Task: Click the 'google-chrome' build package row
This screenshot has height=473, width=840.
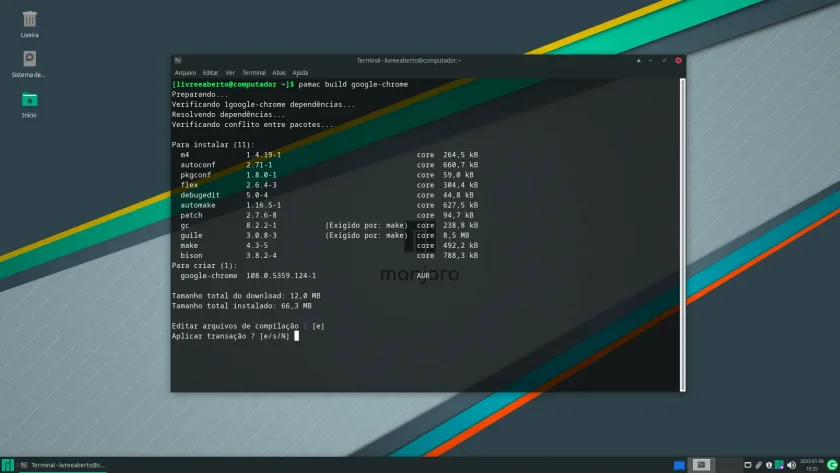Action: tap(305, 276)
